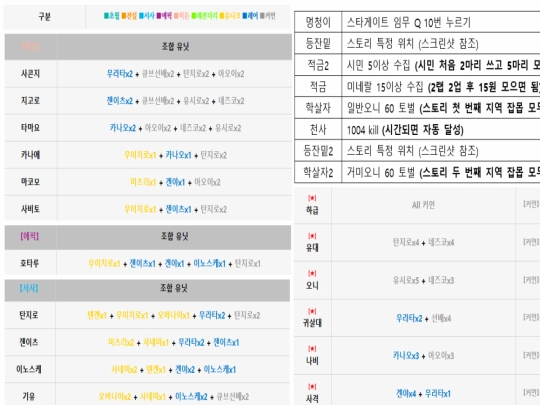
Task: Click the 하급 row label
Action: pos(312,210)
